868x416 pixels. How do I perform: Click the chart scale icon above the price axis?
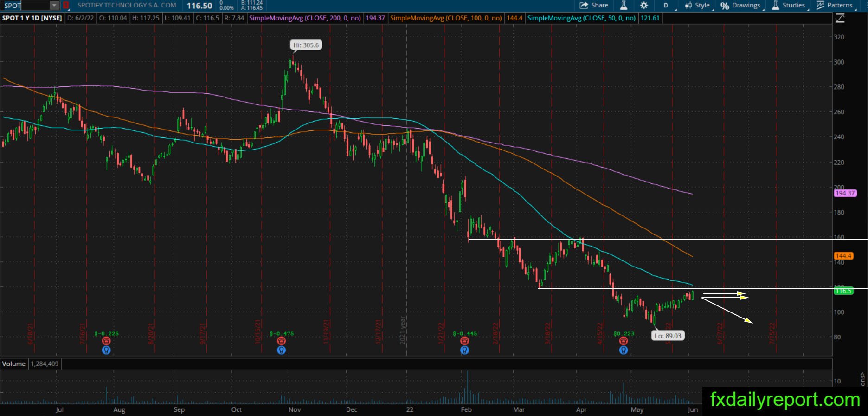point(840,18)
